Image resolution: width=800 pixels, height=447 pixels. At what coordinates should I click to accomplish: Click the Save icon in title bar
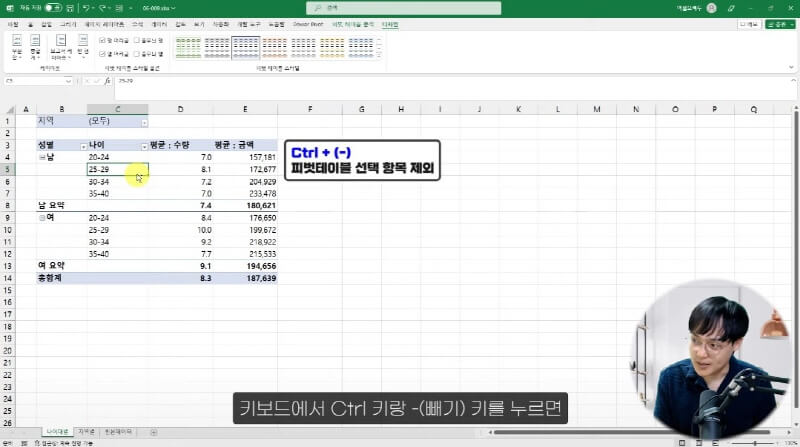[x=70, y=8]
